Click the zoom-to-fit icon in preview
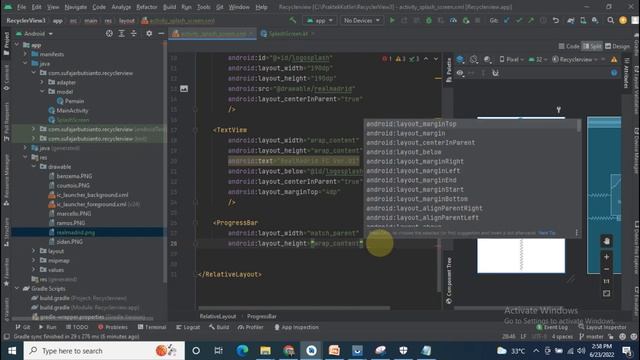This screenshot has height=360, width=640. pos(607,293)
